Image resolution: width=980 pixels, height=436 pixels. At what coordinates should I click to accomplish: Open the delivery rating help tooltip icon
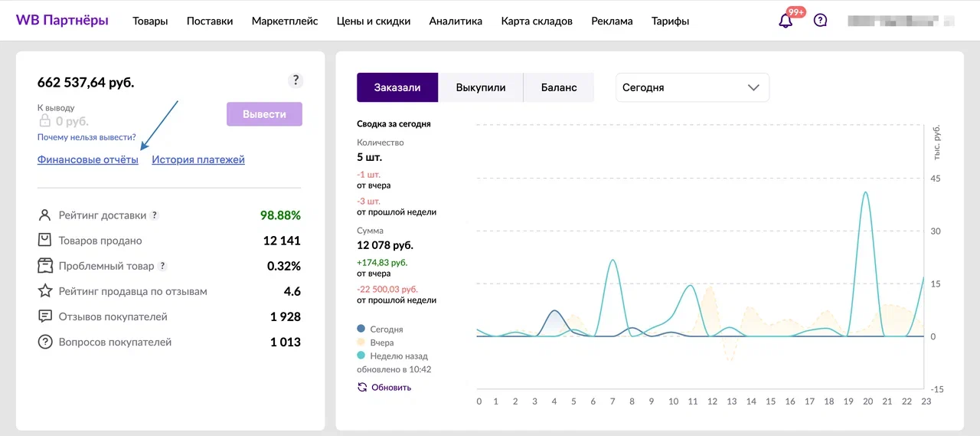click(155, 216)
